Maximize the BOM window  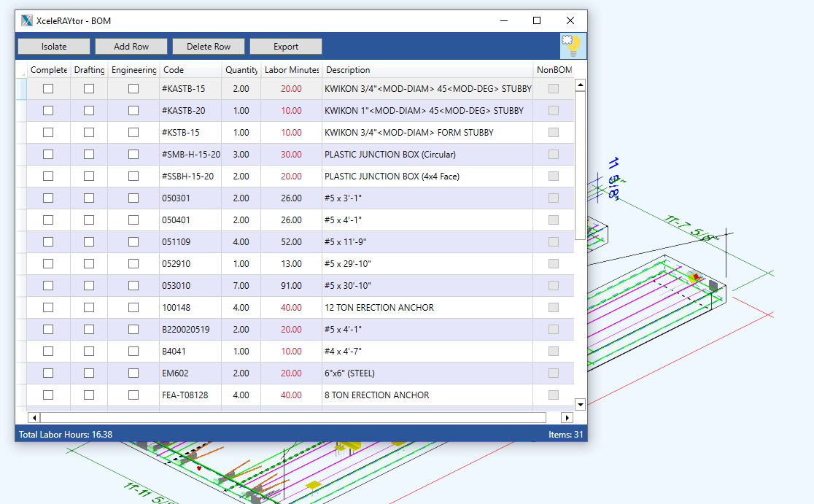pos(537,20)
